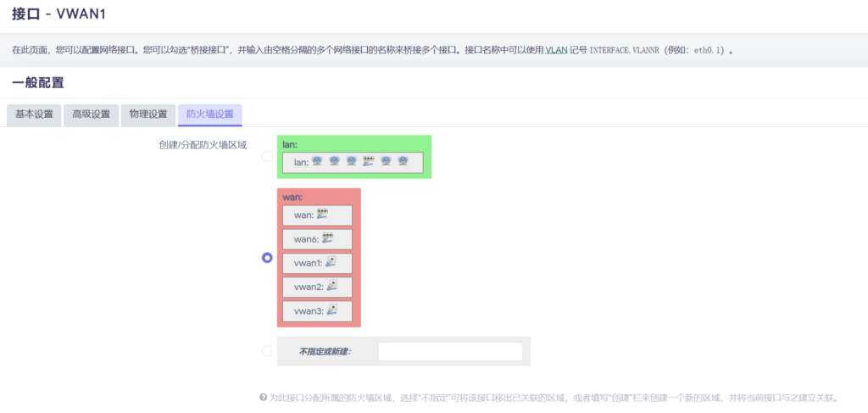
Task: Click the 'wan6:' interface label
Action: 306,240
